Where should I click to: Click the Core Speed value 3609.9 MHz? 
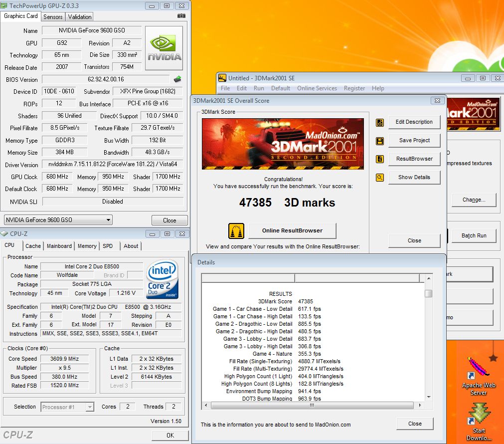pyautogui.click(x=65, y=359)
